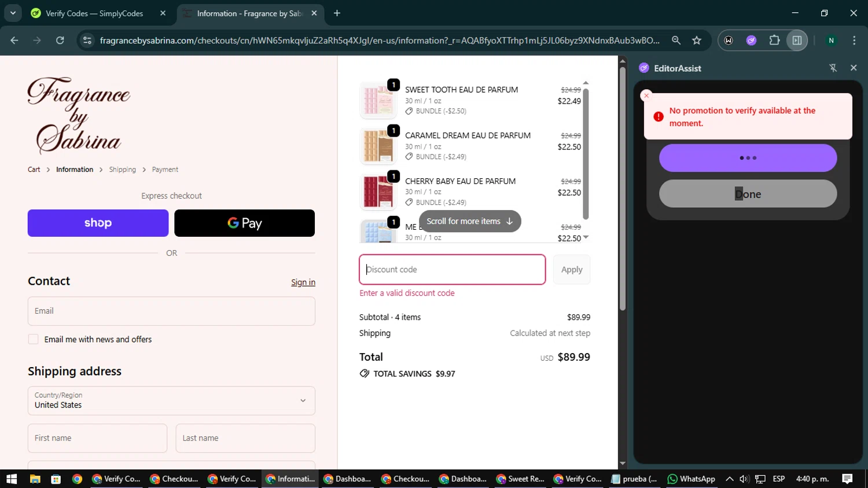
Task: Close the EditorAssist side panel
Action: coord(854,68)
